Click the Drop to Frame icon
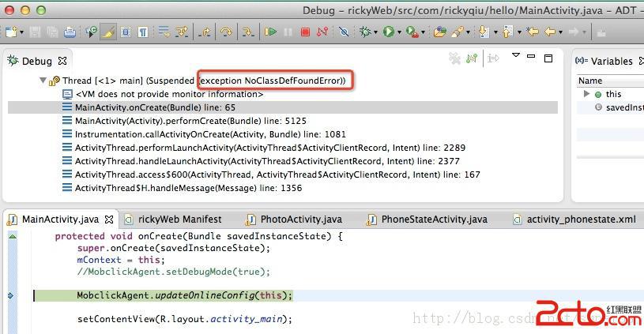This screenshot has height=334, width=644. (164, 32)
